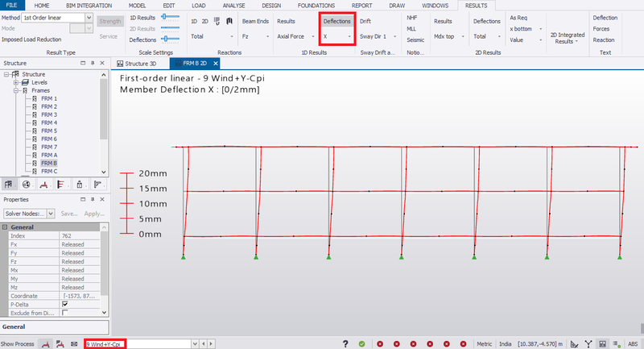Image resolution: width=644 pixels, height=349 pixels.
Task: Click the first red process icon beside Show Process
Action: (x=46, y=344)
